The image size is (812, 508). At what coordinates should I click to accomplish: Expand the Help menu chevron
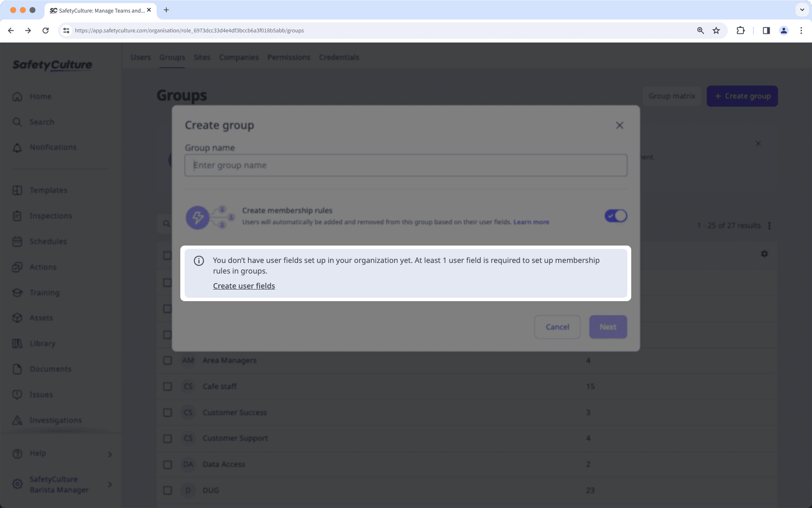point(110,454)
